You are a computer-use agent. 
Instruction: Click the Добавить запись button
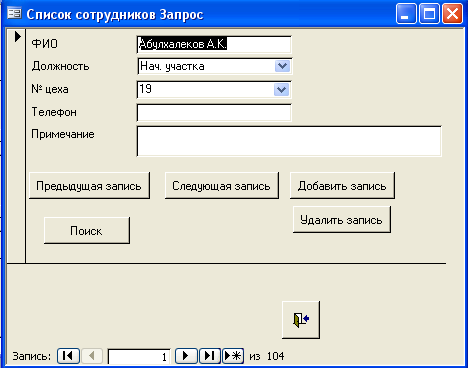(342, 186)
